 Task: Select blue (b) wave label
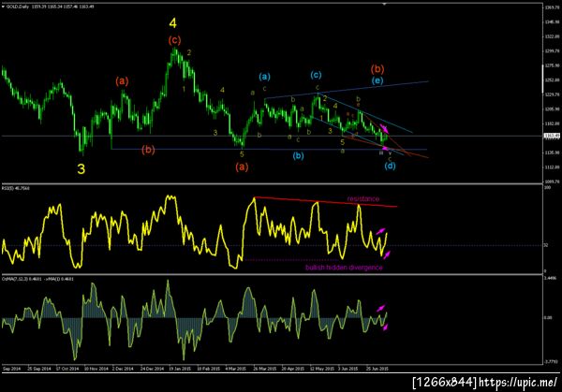[x=298, y=155]
